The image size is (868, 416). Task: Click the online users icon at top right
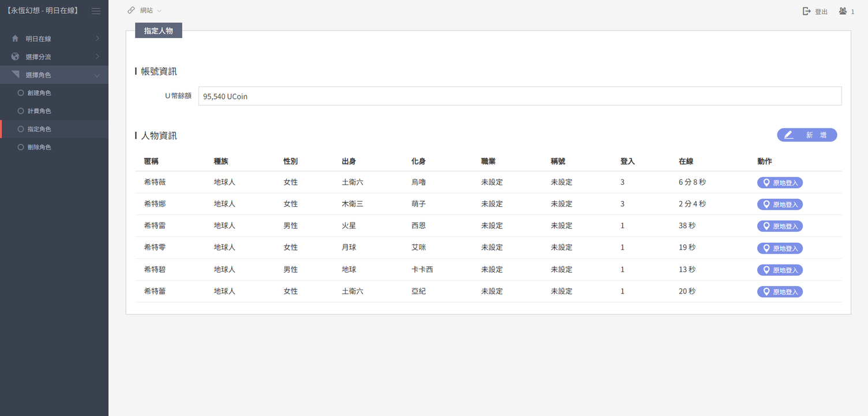coord(843,11)
